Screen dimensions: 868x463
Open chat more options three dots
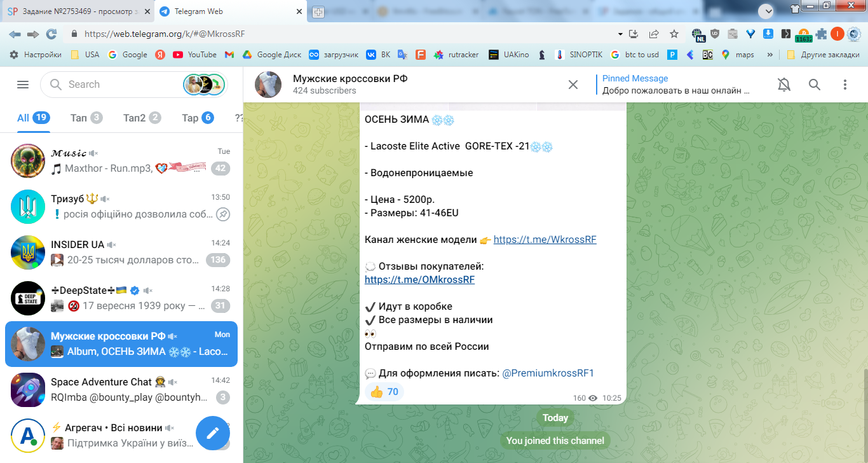(x=845, y=85)
